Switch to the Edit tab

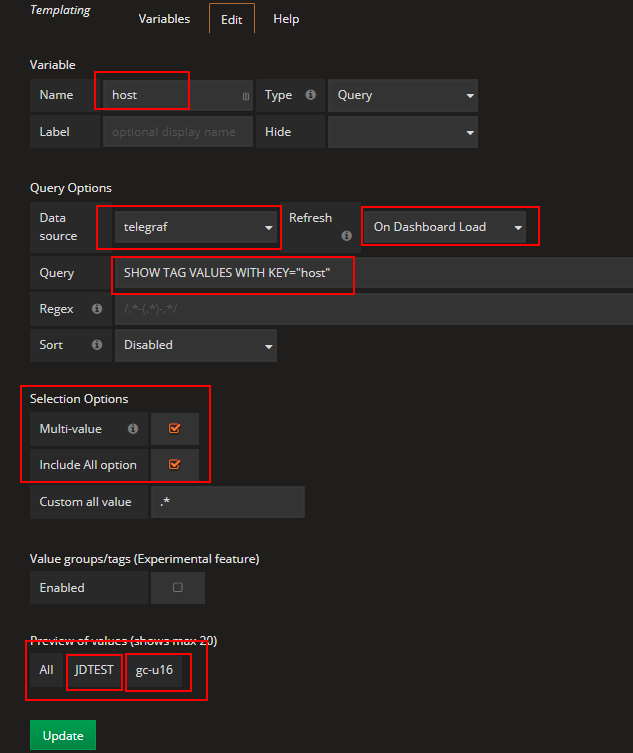pyautogui.click(x=231, y=19)
